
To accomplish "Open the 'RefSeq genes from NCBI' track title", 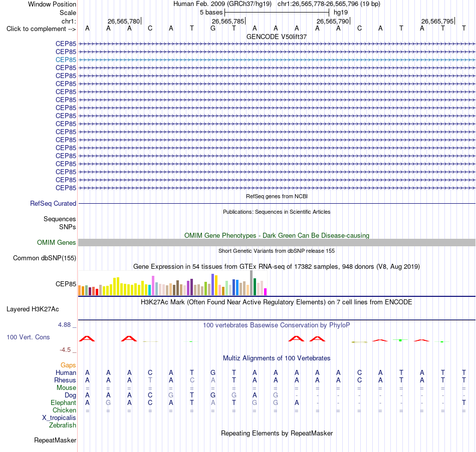I will pyautogui.click(x=277, y=196).
